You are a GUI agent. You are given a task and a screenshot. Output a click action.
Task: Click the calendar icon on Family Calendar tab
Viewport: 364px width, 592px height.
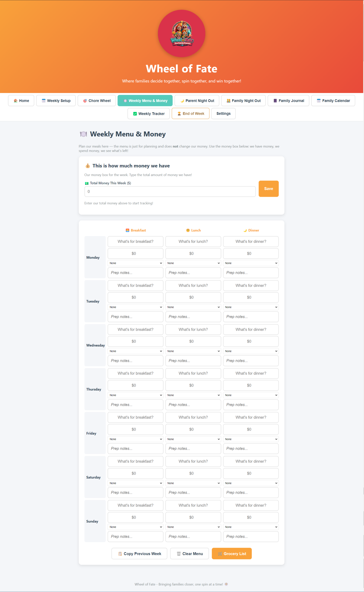pos(319,101)
